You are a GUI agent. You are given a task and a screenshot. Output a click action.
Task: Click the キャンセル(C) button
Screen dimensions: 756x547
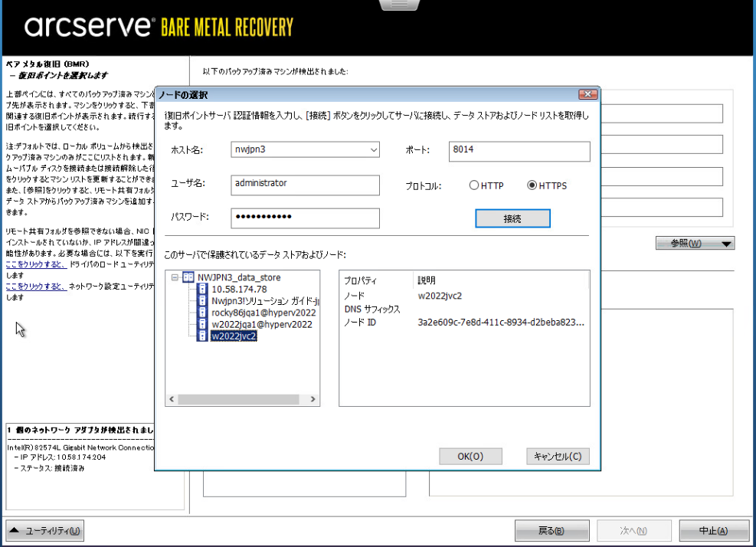[x=558, y=457]
